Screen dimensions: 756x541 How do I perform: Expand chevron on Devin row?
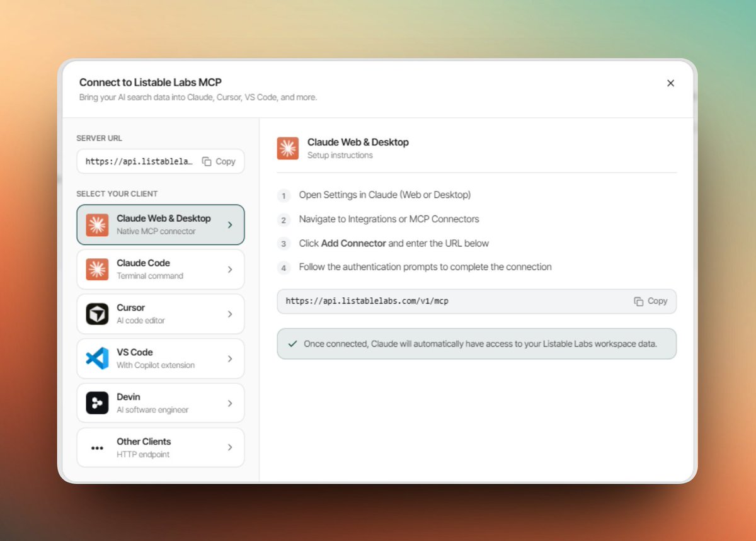tap(230, 403)
